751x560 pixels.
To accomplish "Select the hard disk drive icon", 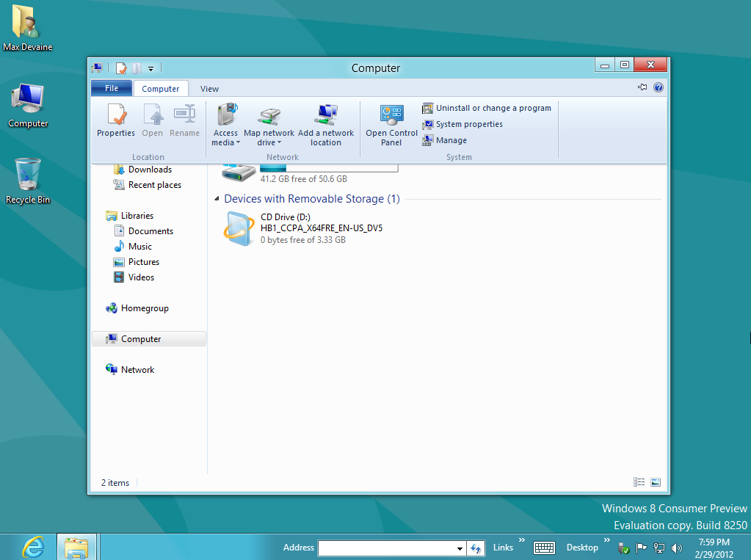I will click(x=239, y=172).
